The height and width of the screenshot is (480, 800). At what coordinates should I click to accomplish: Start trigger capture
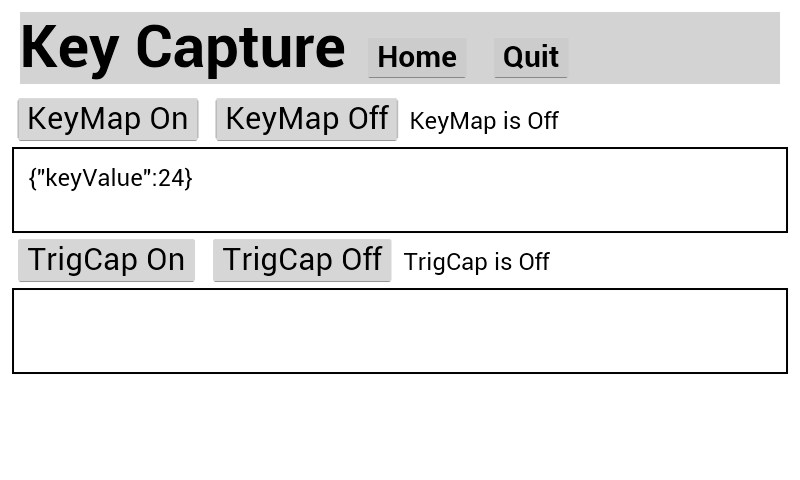pyautogui.click(x=106, y=260)
